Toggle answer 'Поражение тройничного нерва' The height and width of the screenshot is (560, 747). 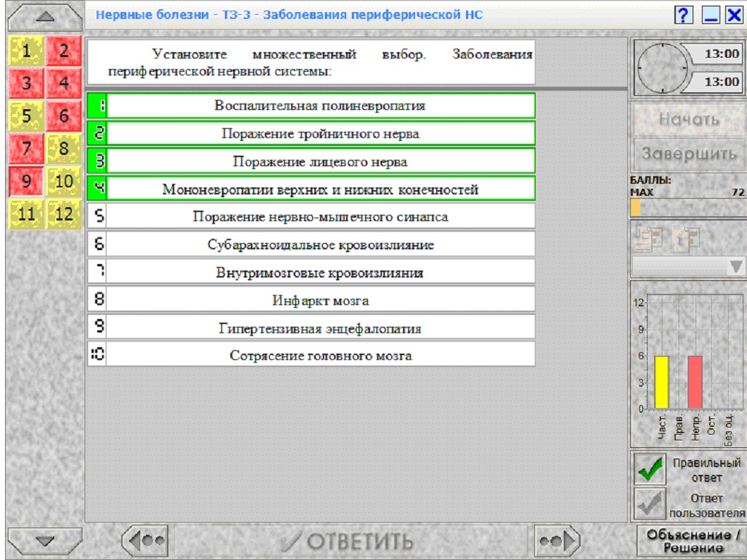(311, 133)
